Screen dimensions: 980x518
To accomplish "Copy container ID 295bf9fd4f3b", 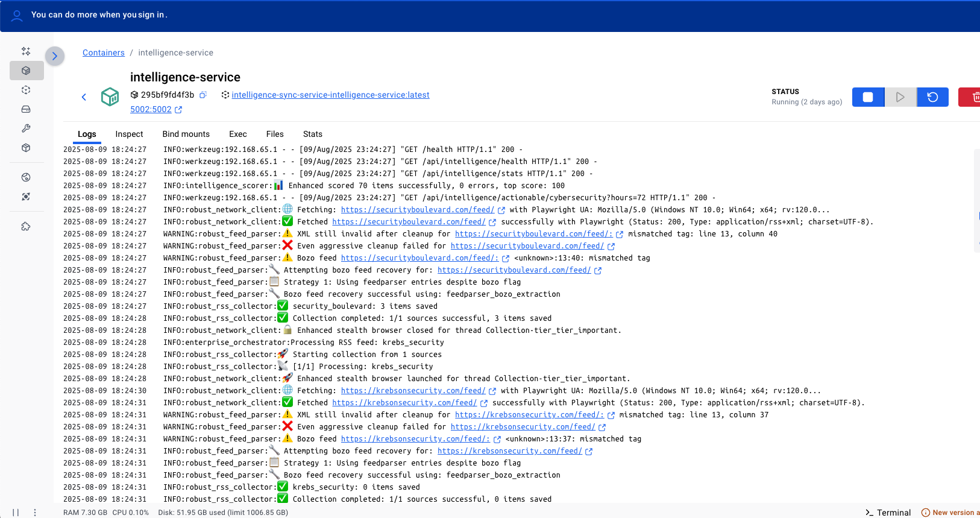I will pyautogui.click(x=203, y=95).
